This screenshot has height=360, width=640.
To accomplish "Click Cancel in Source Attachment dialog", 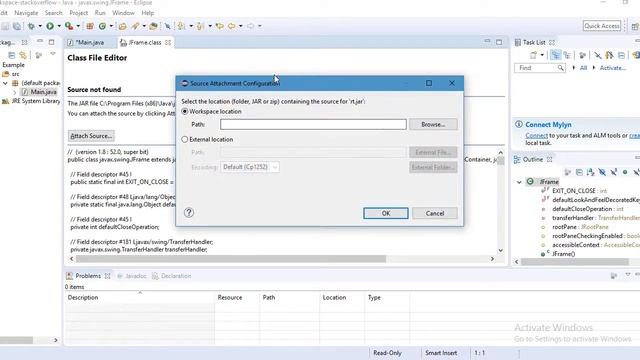I will (435, 213).
